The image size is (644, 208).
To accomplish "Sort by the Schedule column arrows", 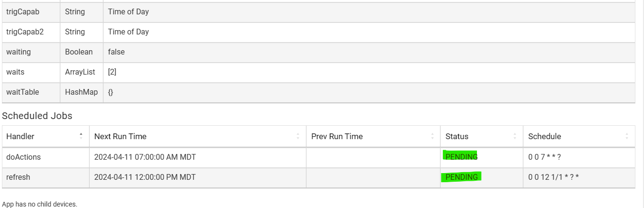I will point(627,136).
